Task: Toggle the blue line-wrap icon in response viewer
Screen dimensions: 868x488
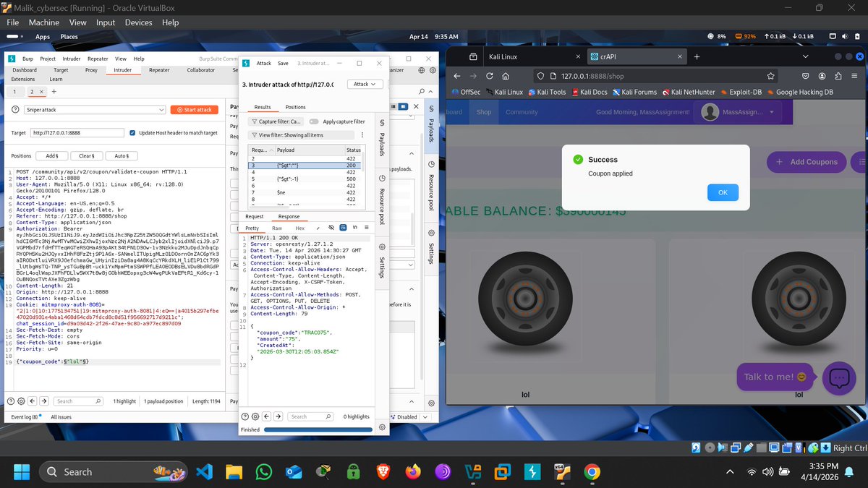Action: (343, 228)
